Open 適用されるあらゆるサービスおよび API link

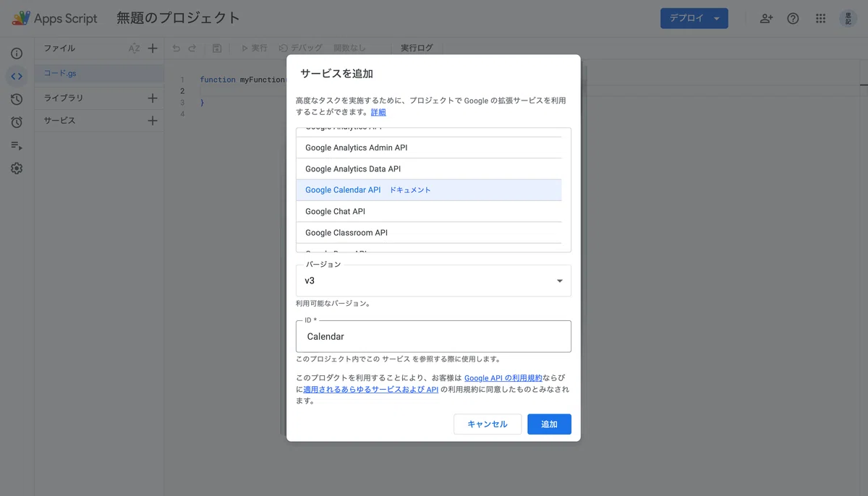(x=371, y=390)
